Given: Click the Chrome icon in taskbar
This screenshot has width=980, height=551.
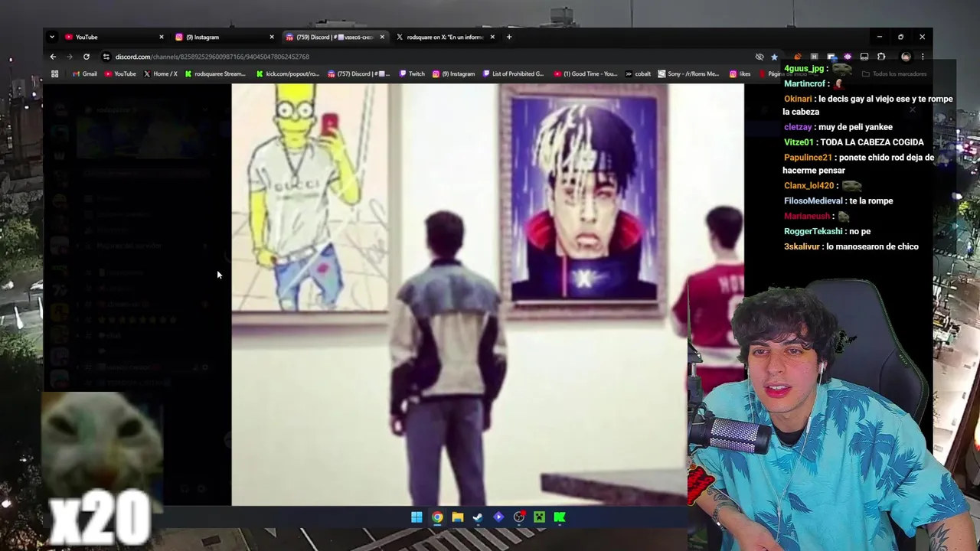Looking at the screenshot, I should coord(437,517).
